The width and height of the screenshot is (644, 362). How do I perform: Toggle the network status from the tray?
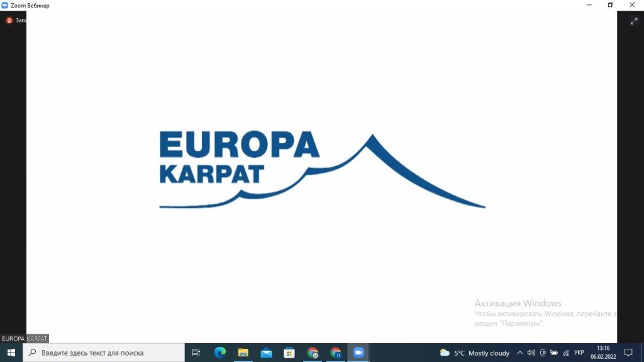(565, 353)
